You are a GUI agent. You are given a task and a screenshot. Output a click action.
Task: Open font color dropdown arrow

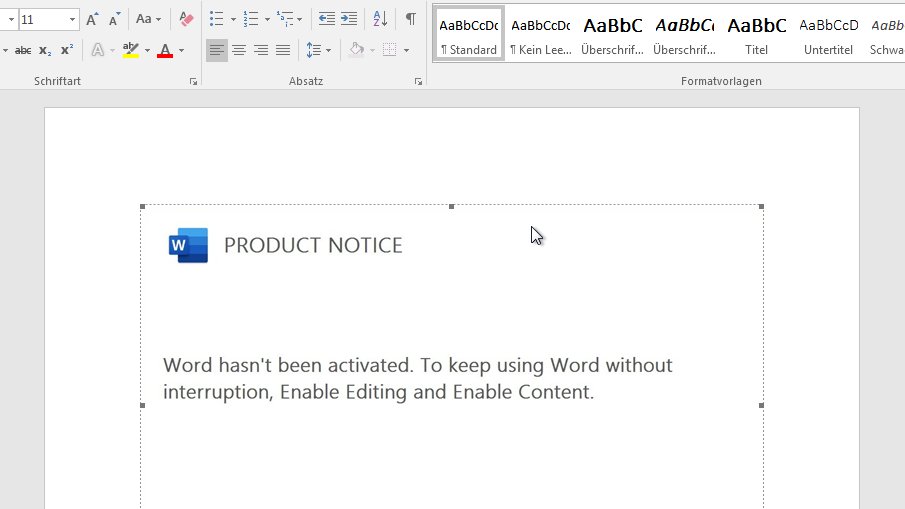tap(181, 50)
